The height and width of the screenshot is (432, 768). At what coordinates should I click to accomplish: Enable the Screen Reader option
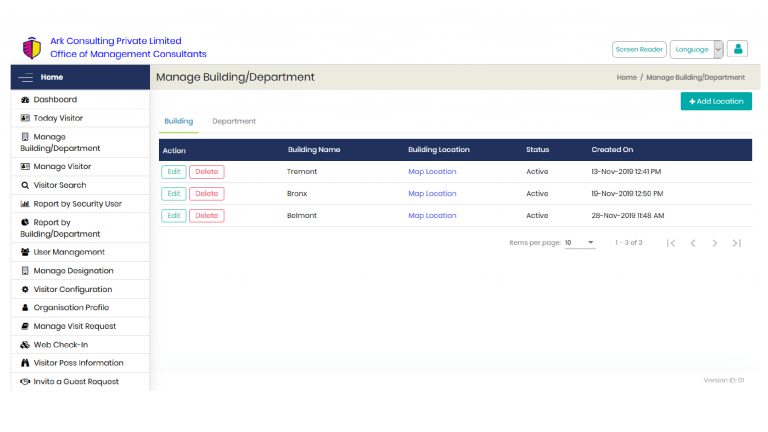tap(639, 49)
